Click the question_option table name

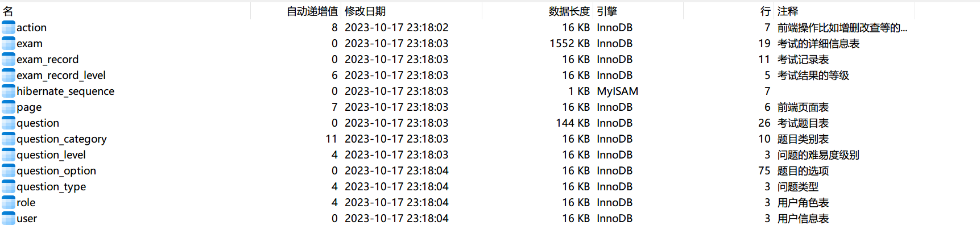(x=56, y=170)
